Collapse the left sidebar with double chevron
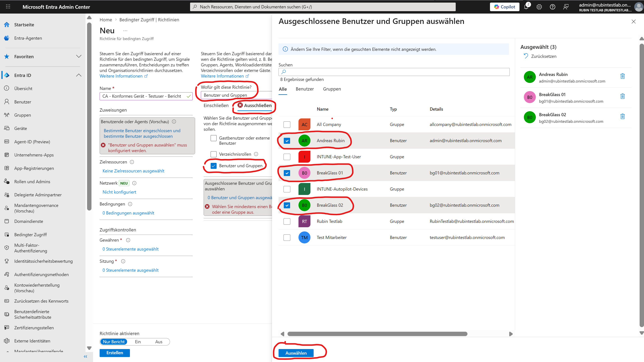 (x=85, y=356)
